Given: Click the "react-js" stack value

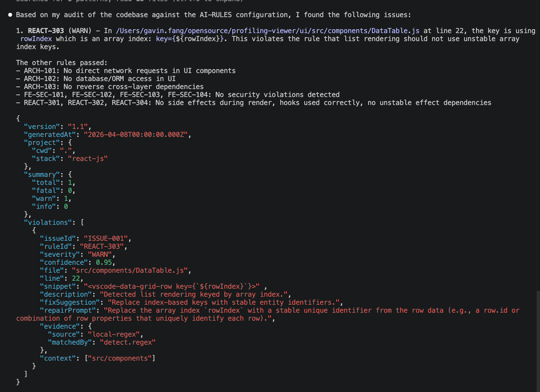Looking at the screenshot, I should click(88, 159).
